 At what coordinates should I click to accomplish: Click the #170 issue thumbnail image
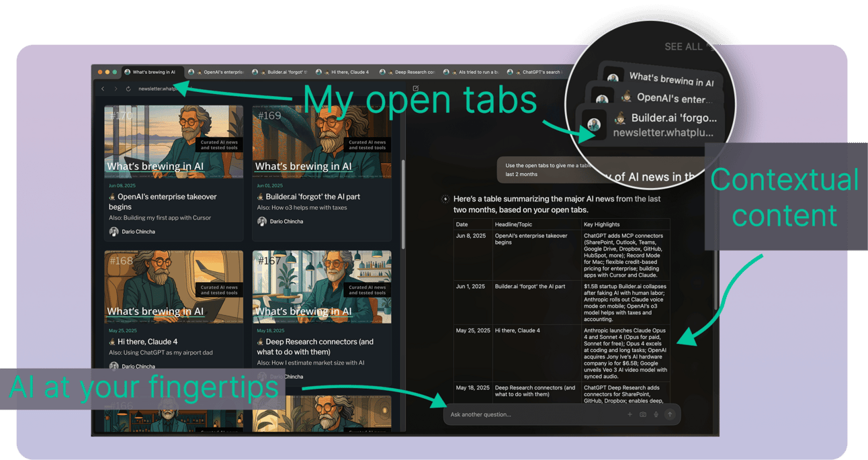click(173, 142)
